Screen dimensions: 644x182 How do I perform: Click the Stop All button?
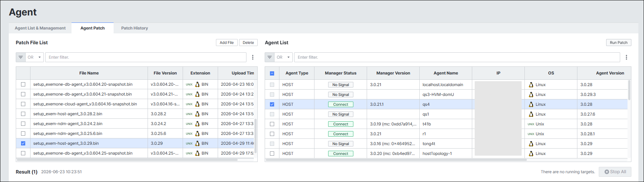615,172
